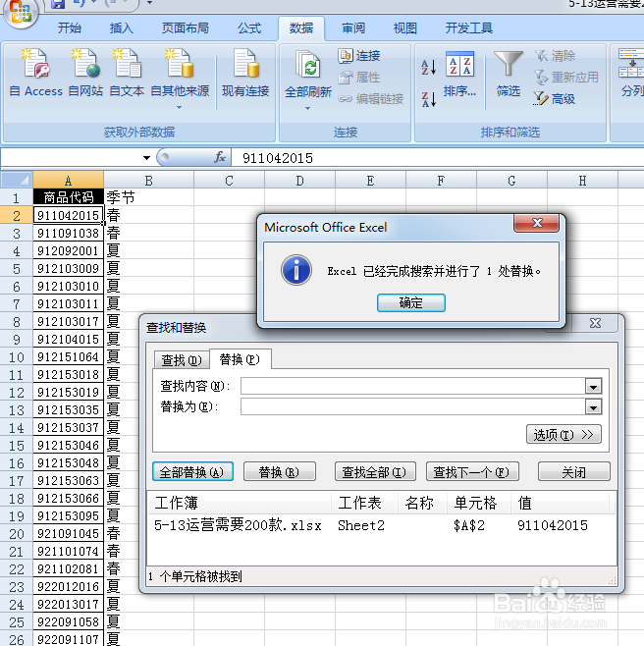The image size is (644, 646).
Task: Close the Microsoft Office Excel message box
Action: click(537, 223)
